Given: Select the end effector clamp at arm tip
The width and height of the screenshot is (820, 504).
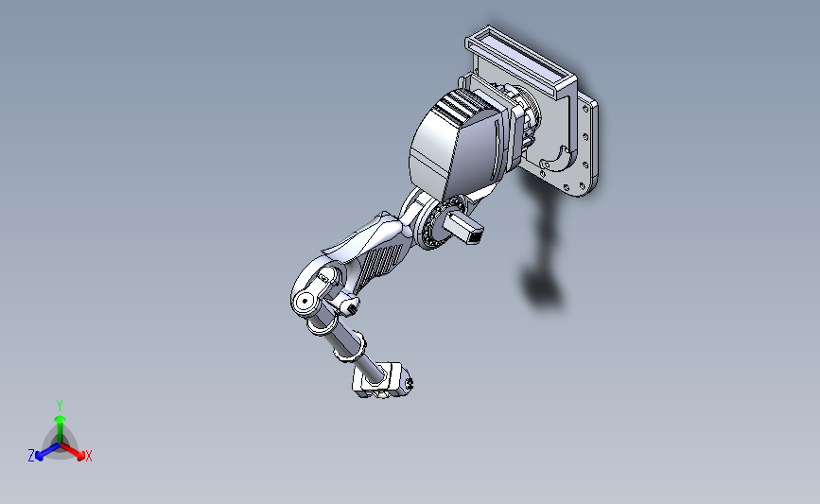Looking at the screenshot, I should [383, 381].
